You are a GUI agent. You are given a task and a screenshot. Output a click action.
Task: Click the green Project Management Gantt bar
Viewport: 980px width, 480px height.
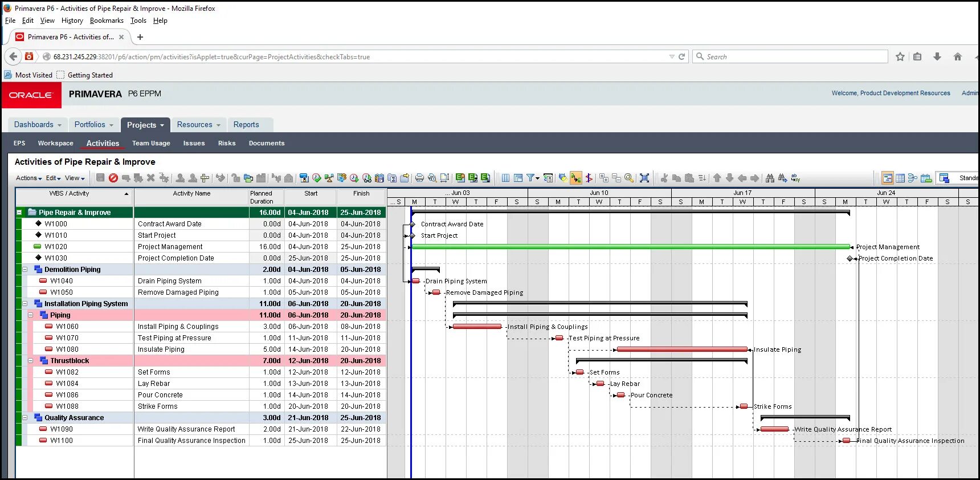coord(630,247)
